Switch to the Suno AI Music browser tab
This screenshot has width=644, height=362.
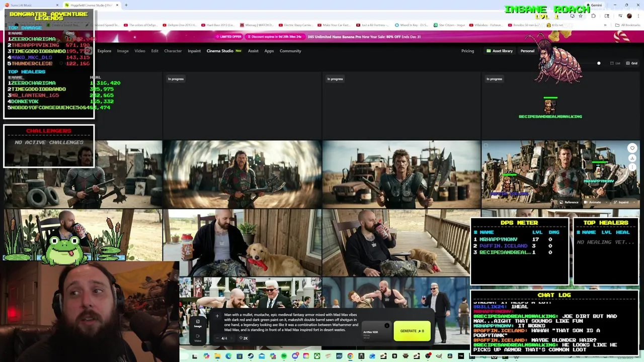pyautogui.click(x=31, y=5)
